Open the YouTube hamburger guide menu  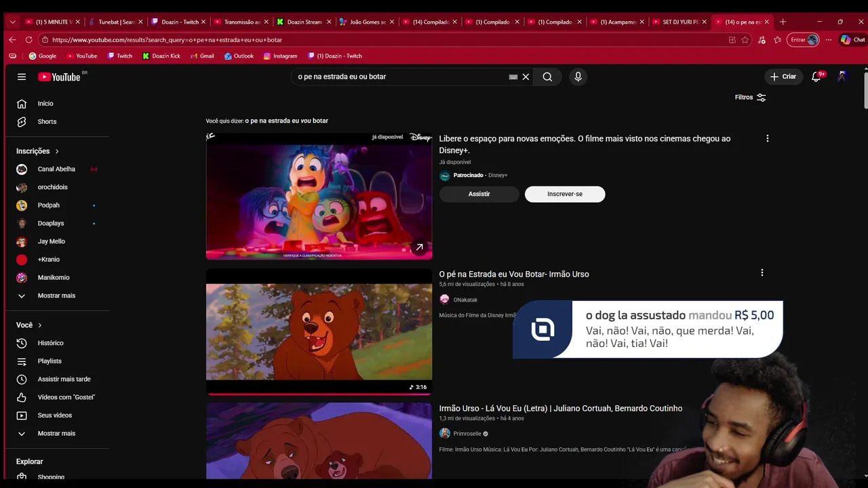[22, 77]
